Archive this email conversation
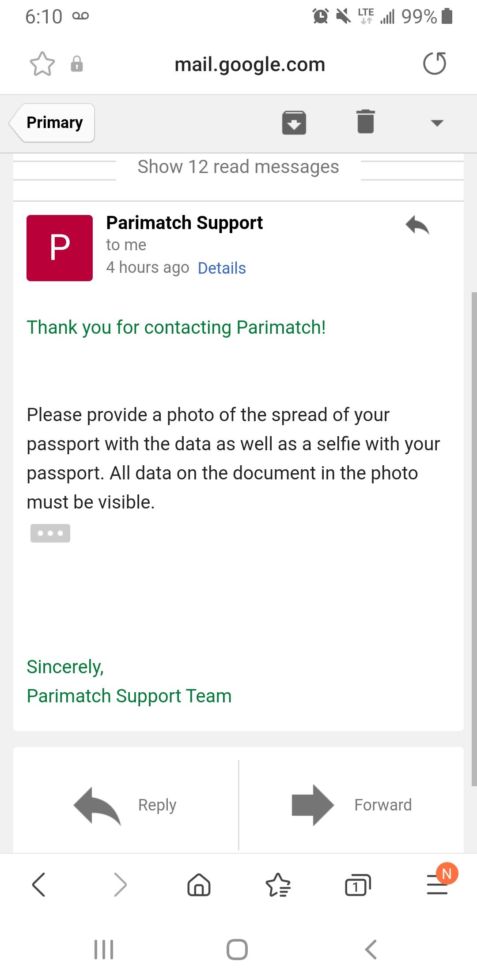Screen dimensions: 477x980 click(x=294, y=122)
